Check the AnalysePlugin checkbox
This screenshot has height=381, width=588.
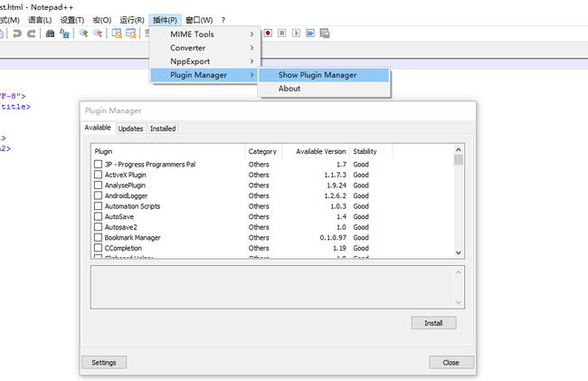[98, 186]
